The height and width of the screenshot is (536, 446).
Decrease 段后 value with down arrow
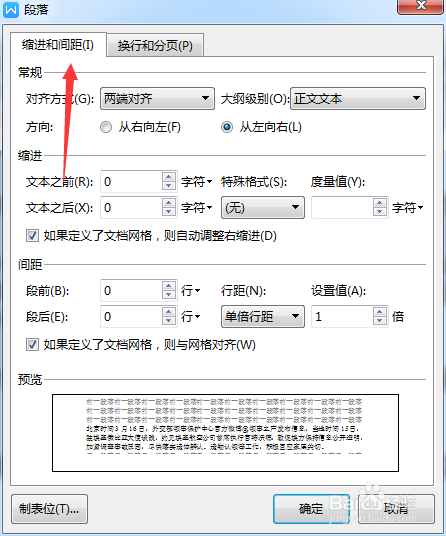168,321
